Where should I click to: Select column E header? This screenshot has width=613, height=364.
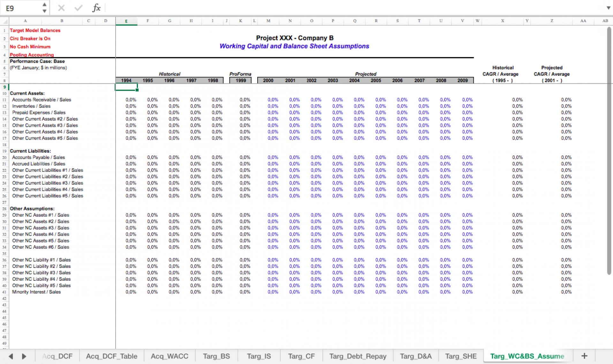pos(126,21)
